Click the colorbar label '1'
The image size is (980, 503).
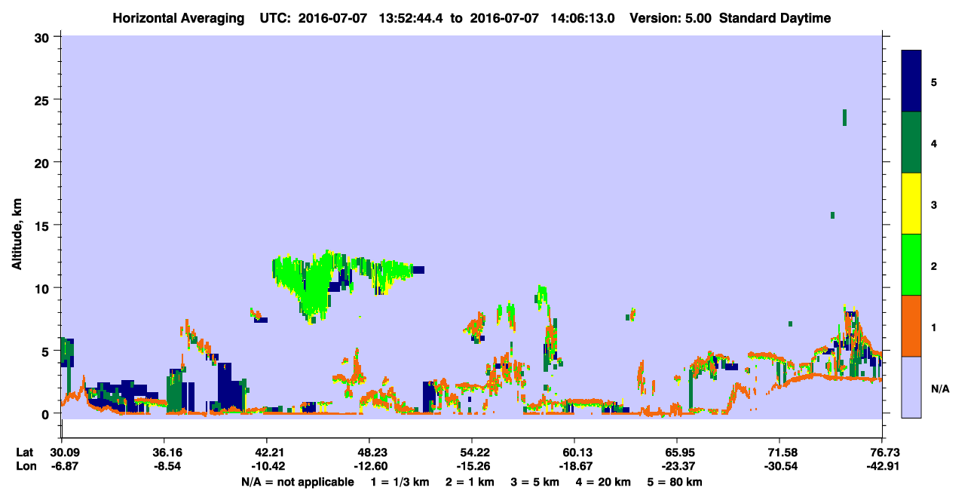(x=934, y=327)
